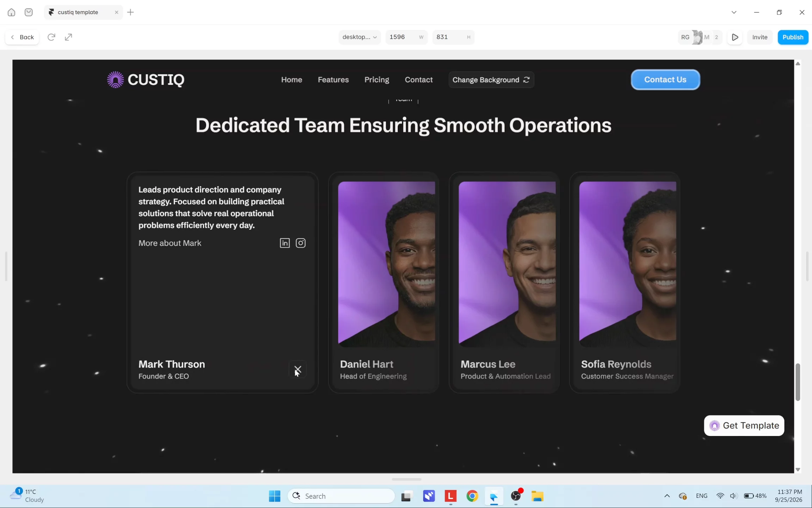The width and height of the screenshot is (812, 508).
Task: Publish the site
Action: pyautogui.click(x=793, y=37)
